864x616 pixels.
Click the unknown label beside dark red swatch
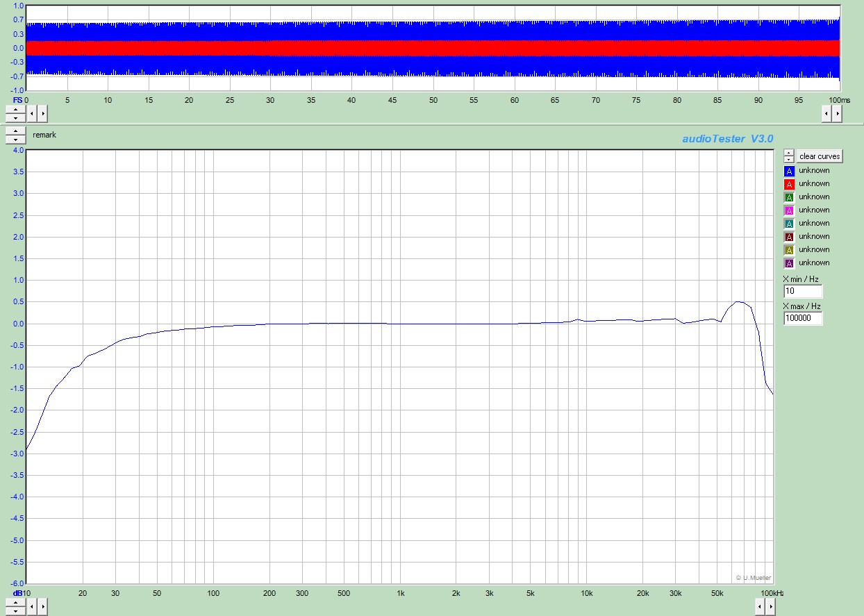(x=814, y=236)
